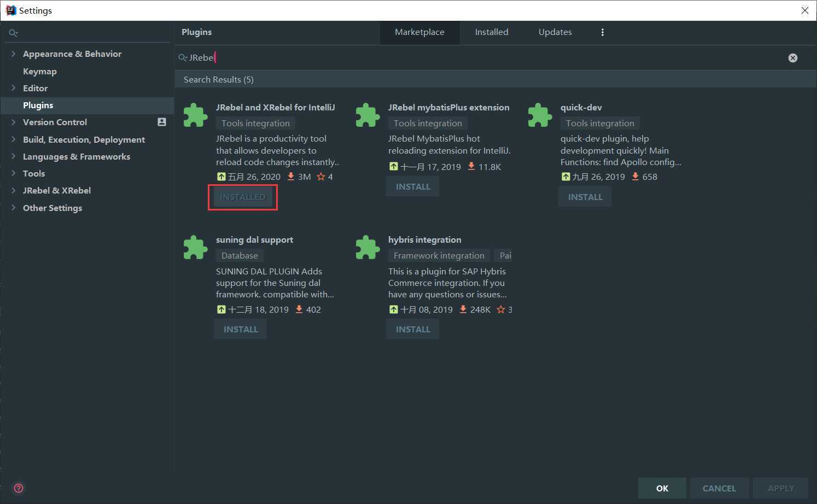Switch to the Updates tab
817x504 pixels.
click(x=555, y=32)
